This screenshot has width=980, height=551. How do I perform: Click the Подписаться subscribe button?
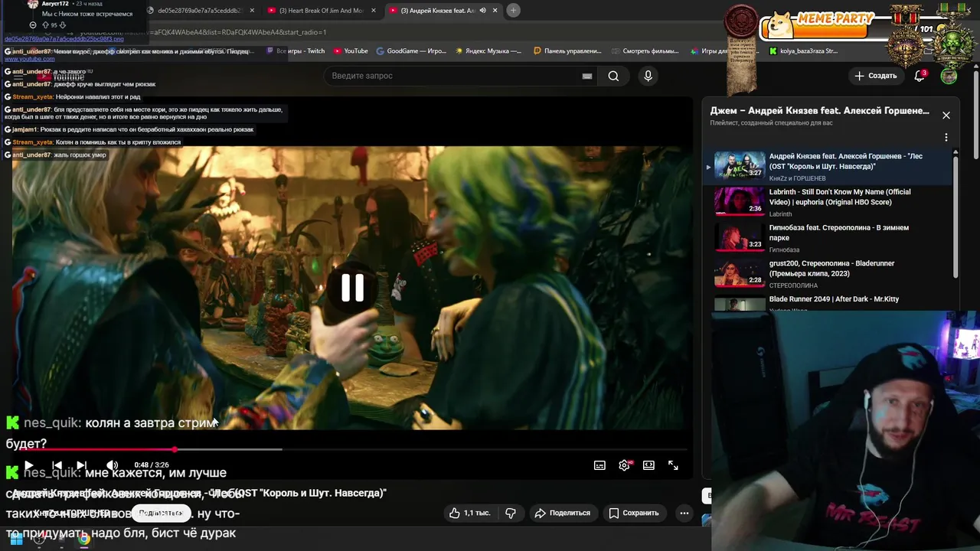160,513
